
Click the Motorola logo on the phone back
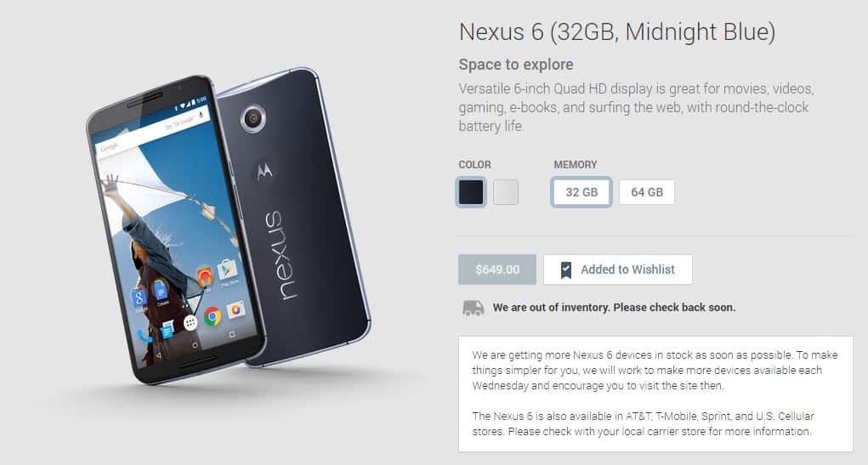264,173
